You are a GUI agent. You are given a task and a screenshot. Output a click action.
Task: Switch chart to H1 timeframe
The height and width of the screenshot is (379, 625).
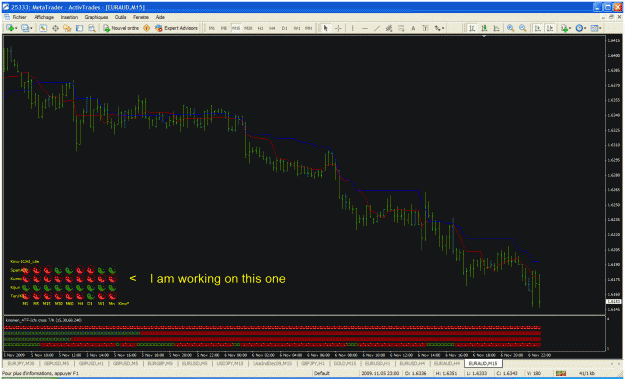point(260,28)
